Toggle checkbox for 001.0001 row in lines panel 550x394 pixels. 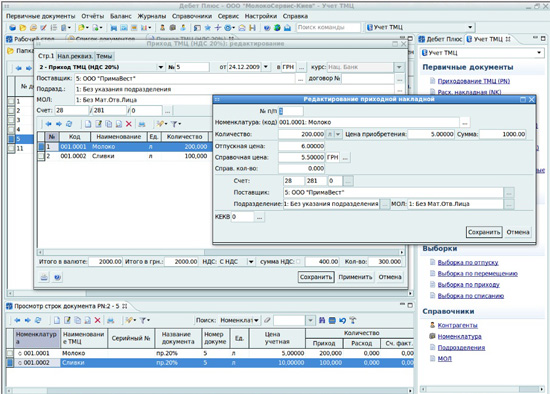(10, 353)
